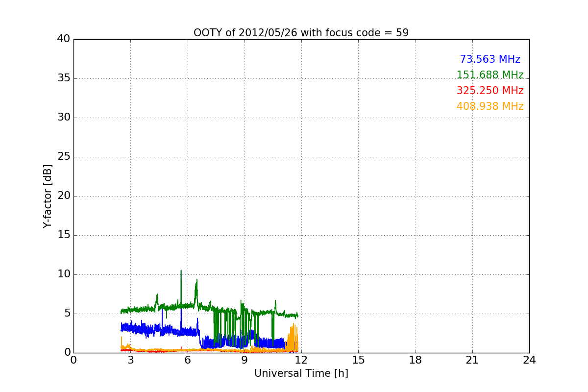This screenshot has height=392, width=588.
Task: Select the blue '73.563 MHz' legend label
Action: (490, 59)
